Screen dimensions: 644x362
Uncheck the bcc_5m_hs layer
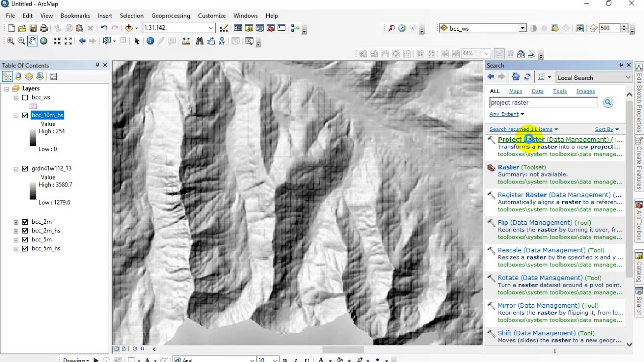(25, 248)
